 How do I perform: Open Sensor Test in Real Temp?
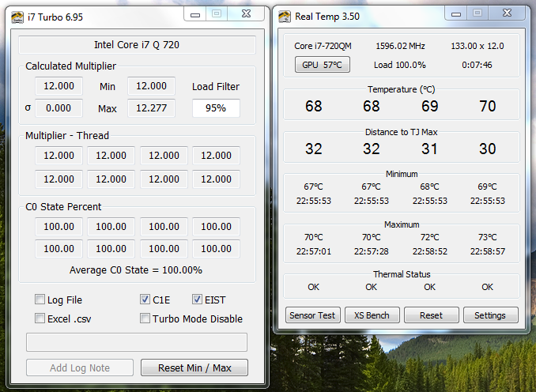click(312, 315)
